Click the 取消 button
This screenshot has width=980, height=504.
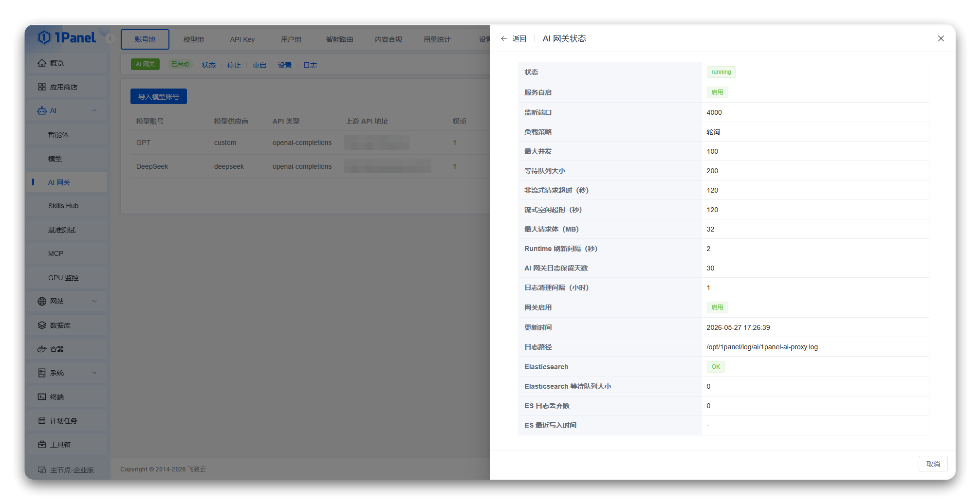pyautogui.click(x=933, y=464)
